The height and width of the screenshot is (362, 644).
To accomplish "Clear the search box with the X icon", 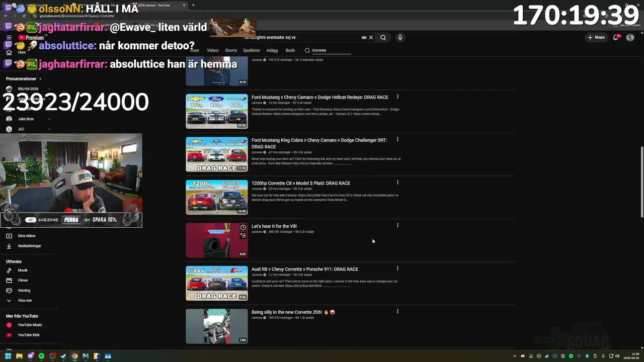I will [371, 37].
